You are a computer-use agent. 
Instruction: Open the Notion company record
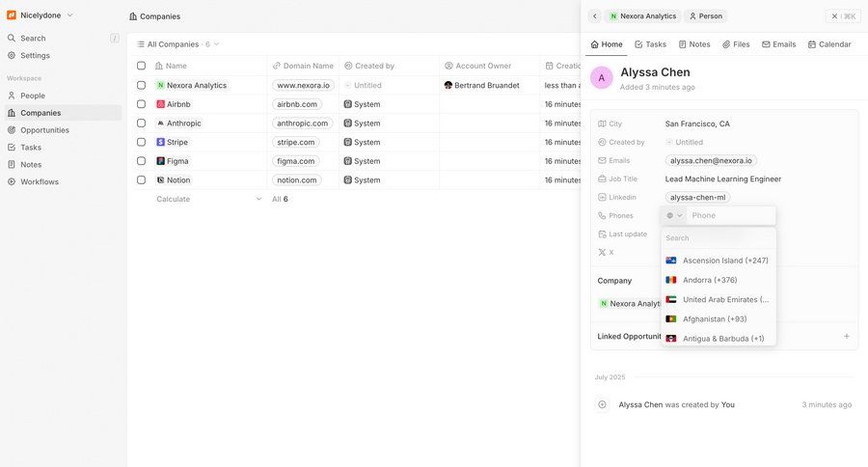tap(174, 180)
